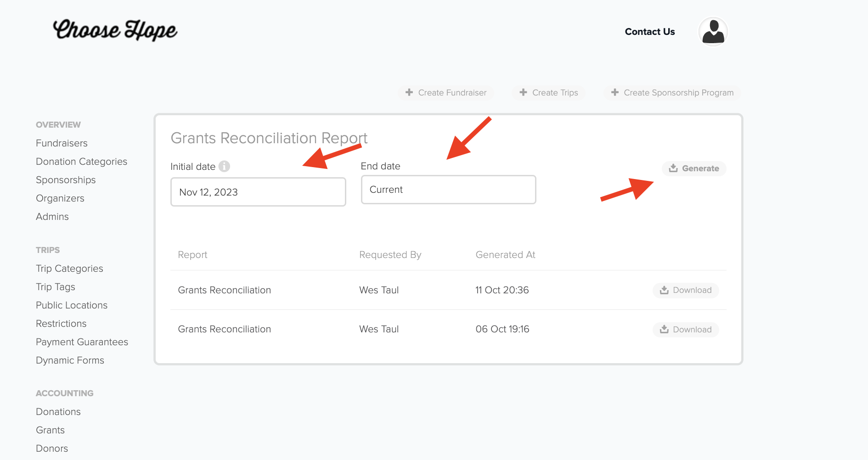Image resolution: width=868 pixels, height=460 pixels.
Task: Click the Choose Hope logo
Action: pos(115,30)
